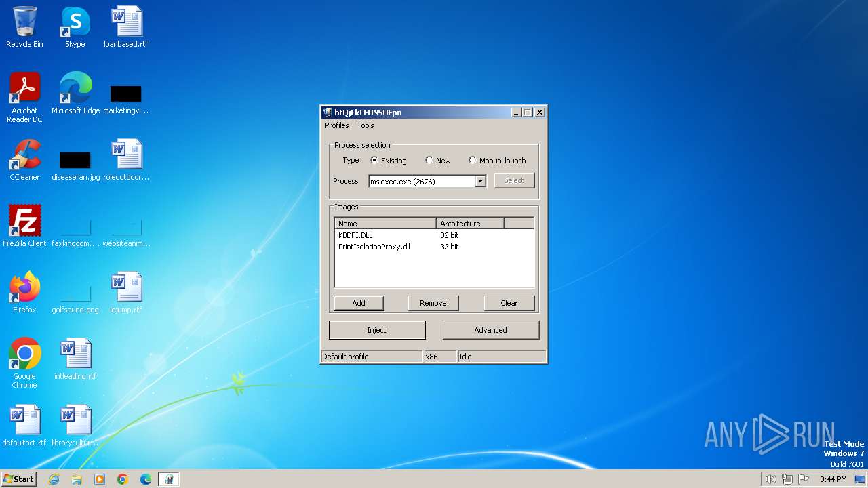
Task: Launch Skype from the desktop
Action: tap(75, 27)
